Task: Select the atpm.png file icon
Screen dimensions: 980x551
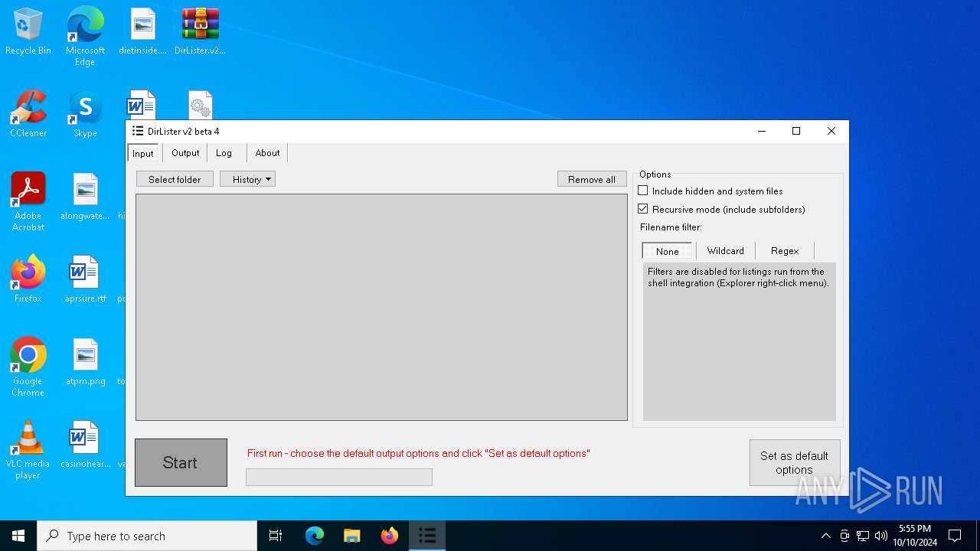Action: click(85, 363)
